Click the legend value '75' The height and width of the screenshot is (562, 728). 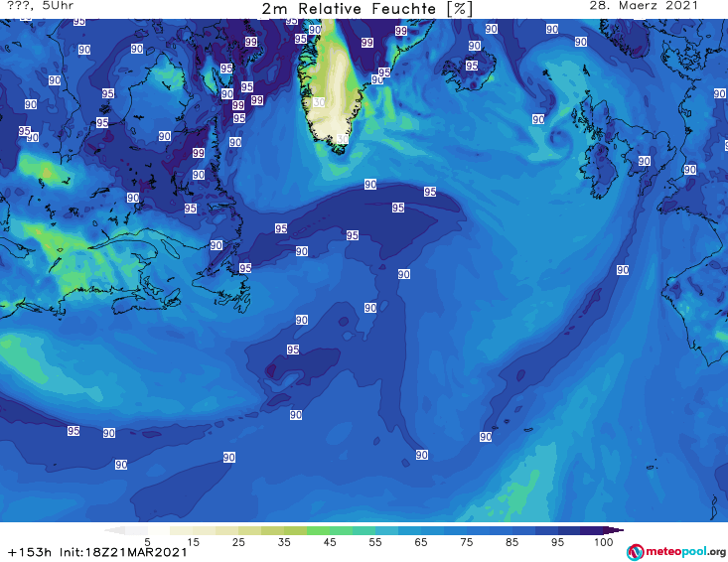[x=466, y=542]
